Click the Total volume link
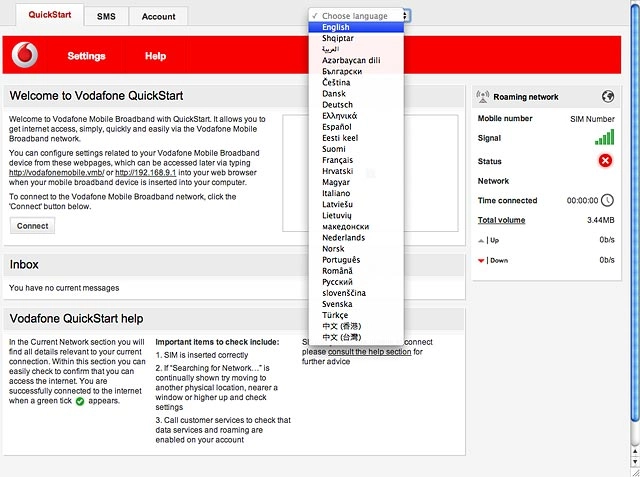This screenshot has height=477, width=640. pyautogui.click(x=501, y=220)
